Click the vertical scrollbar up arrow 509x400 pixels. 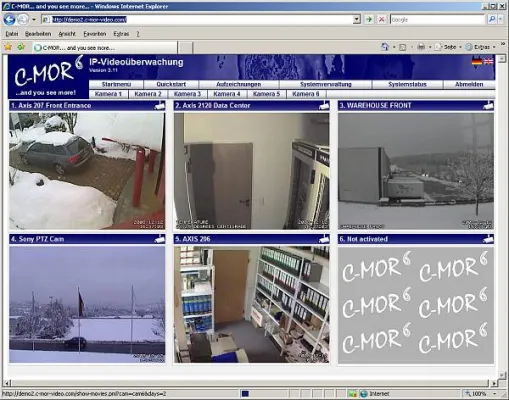click(502, 59)
